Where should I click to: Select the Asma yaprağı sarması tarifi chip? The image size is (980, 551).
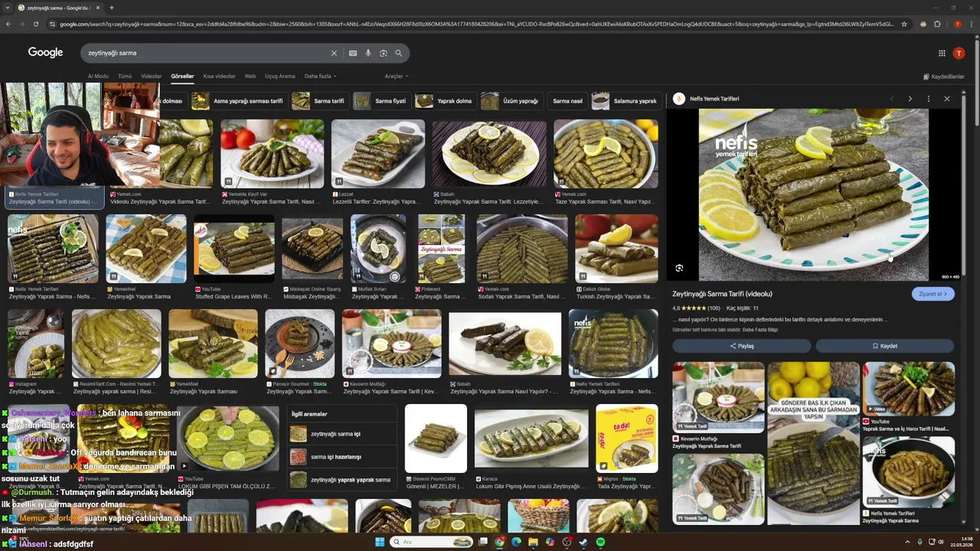238,101
